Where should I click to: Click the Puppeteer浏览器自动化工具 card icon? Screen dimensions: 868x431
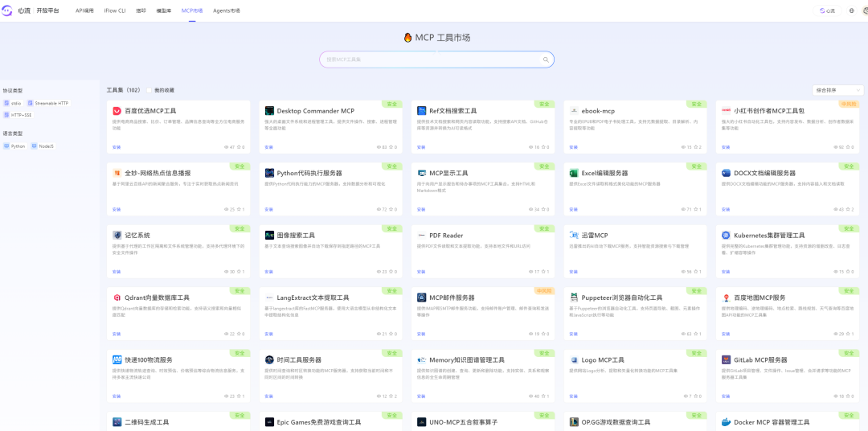[x=574, y=298]
